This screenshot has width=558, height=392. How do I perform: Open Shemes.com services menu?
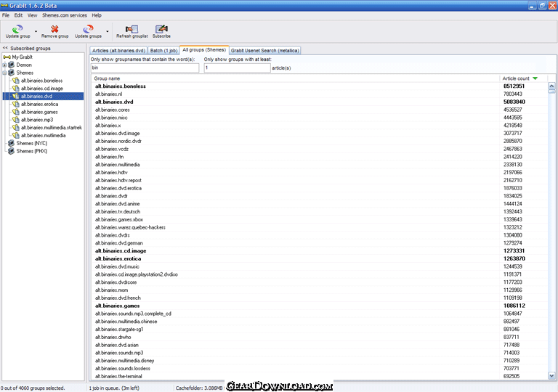point(65,15)
